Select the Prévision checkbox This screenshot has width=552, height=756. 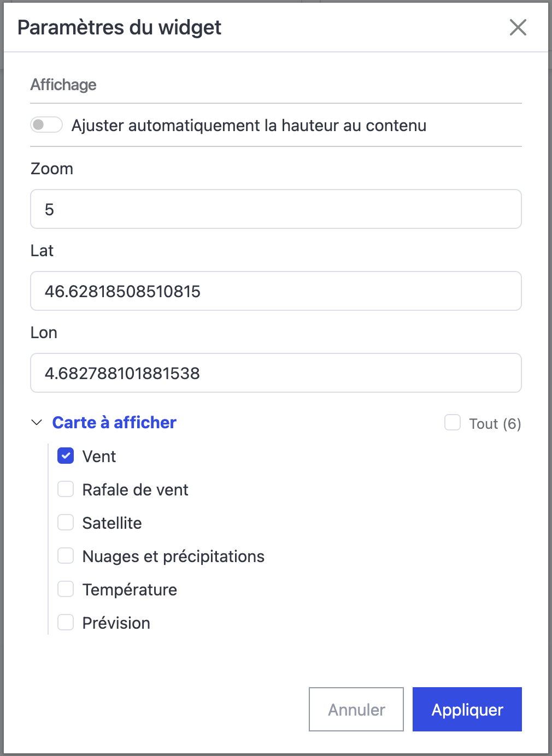pos(66,623)
